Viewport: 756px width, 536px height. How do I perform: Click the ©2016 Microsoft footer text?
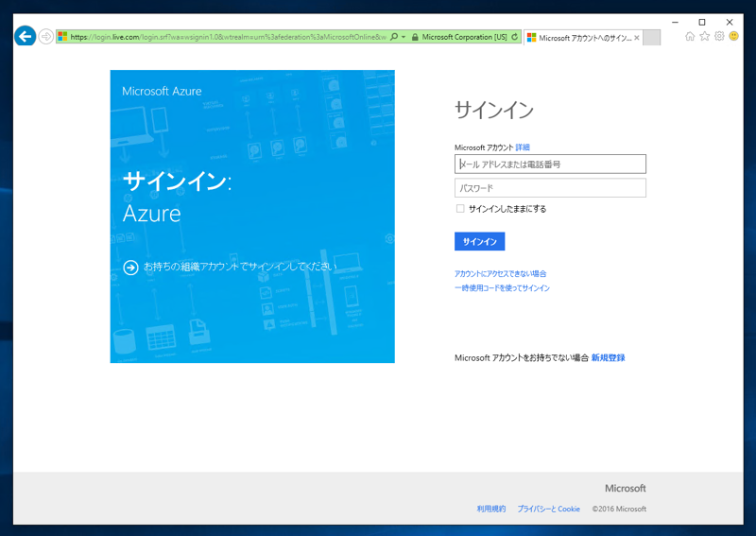(x=619, y=509)
